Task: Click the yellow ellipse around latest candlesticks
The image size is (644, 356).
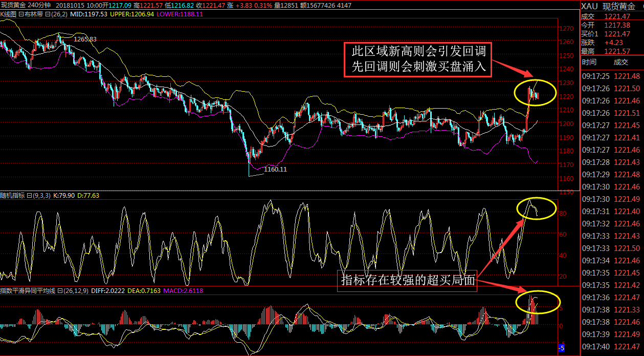Action: (x=535, y=93)
